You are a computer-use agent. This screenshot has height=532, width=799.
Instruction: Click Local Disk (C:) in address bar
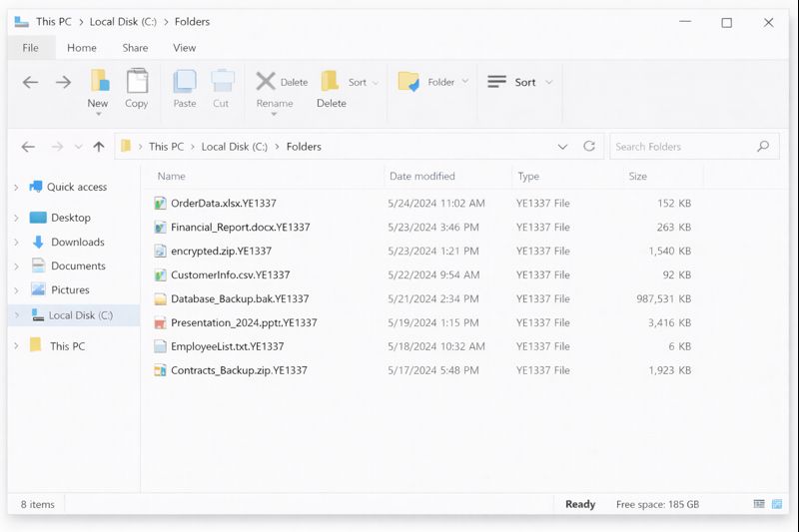235,147
